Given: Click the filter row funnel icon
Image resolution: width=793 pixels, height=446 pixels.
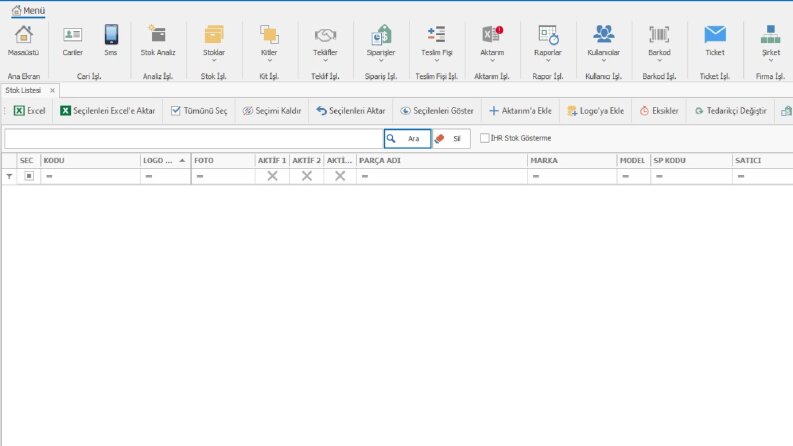Looking at the screenshot, I should (x=9, y=176).
